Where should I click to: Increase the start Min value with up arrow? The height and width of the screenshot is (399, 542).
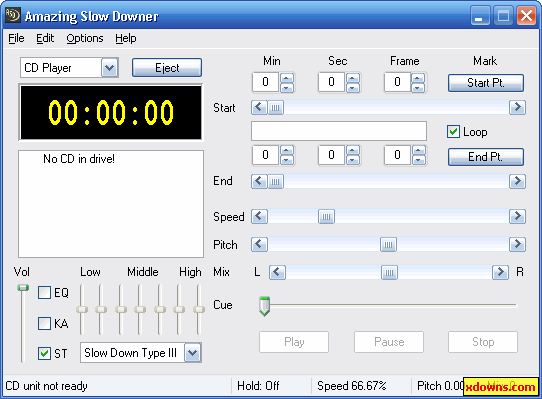pyautogui.click(x=287, y=78)
